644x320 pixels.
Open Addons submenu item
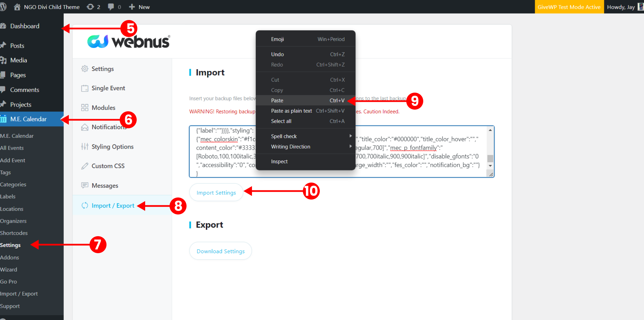point(9,257)
